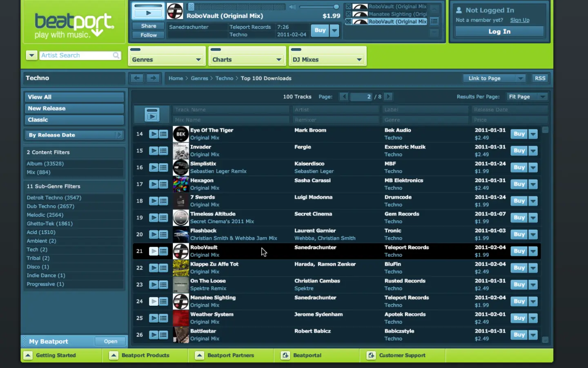
Task: Filter by Dub Techno sub-genre
Action: click(50, 206)
